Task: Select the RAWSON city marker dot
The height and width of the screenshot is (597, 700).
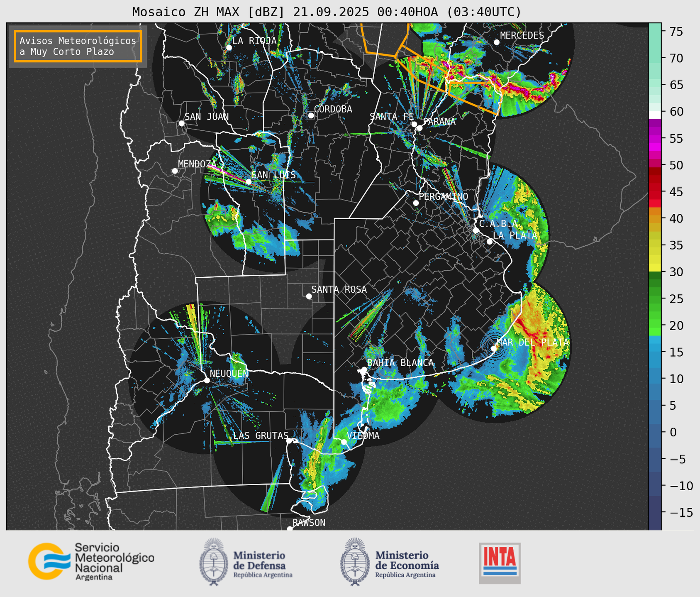Action: click(290, 529)
